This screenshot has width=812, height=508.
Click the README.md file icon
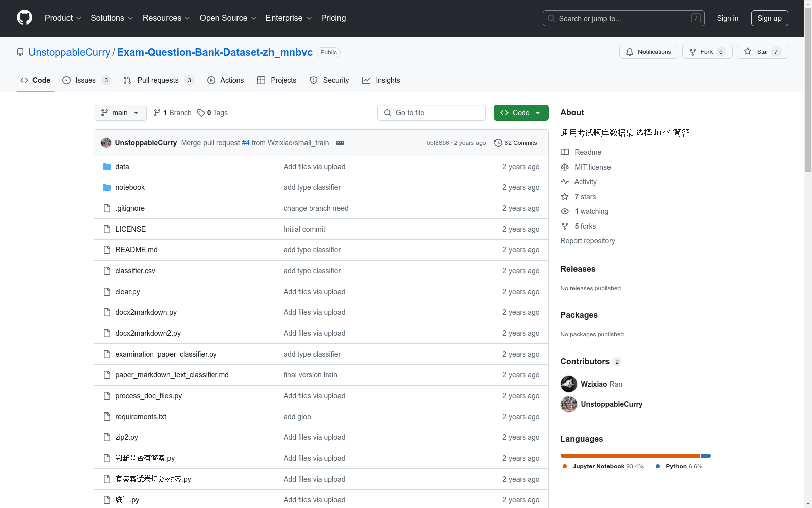click(x=107, y=250)
